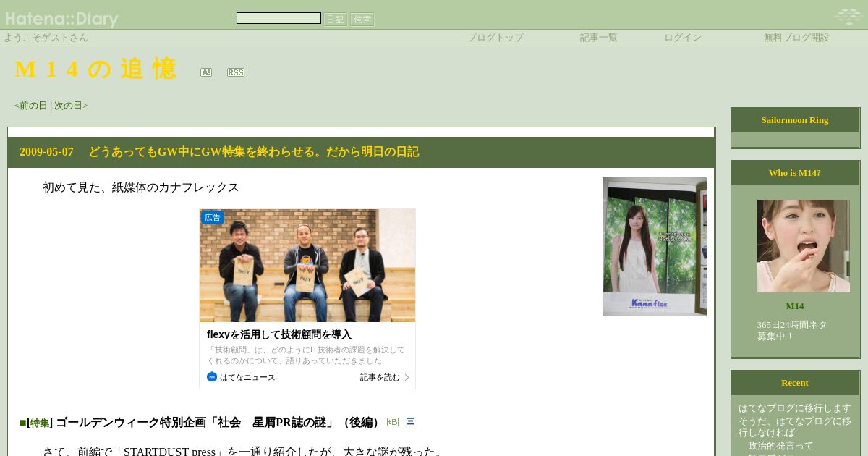Click the 検索 search button
The image size is (868, 456).
point(362,20)
